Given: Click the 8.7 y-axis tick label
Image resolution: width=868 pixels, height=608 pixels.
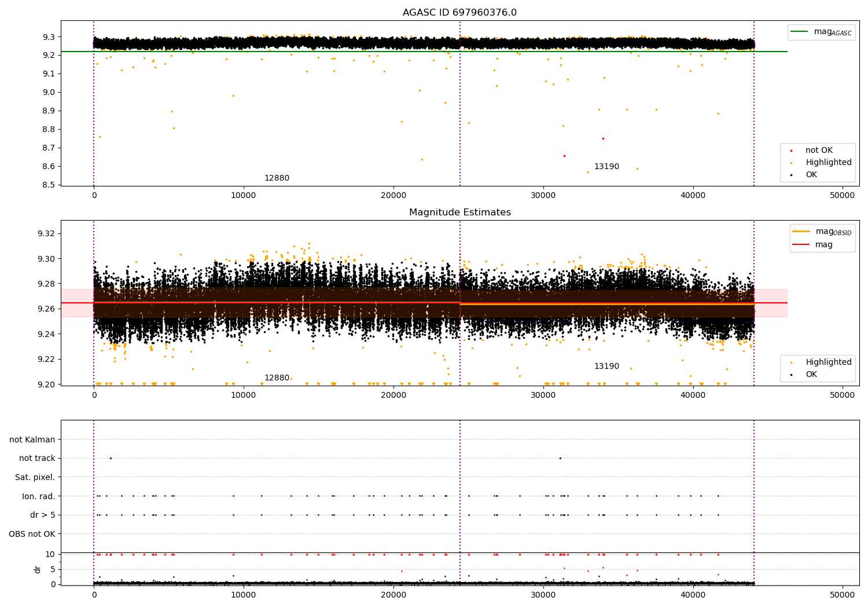Looking at the screenshot, I should coord(49,148).
